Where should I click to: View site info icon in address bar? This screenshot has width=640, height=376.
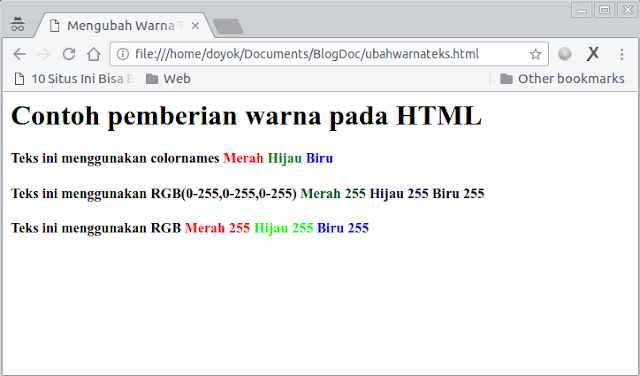click(122, 54)
